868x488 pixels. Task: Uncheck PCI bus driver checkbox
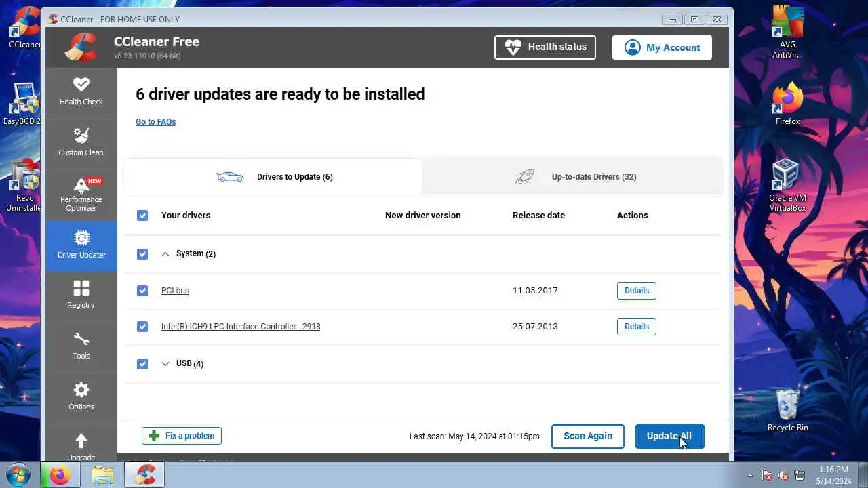point(142,291)
